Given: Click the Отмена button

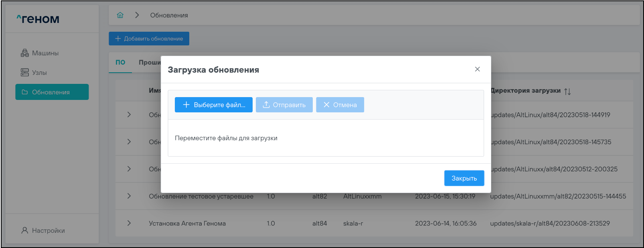Looking at the screenshot, I should 340,105.
